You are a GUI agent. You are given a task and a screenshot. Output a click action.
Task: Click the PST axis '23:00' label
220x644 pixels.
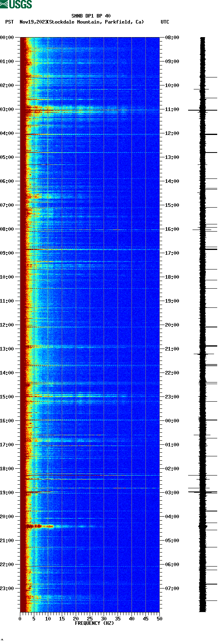click(7, 589)
